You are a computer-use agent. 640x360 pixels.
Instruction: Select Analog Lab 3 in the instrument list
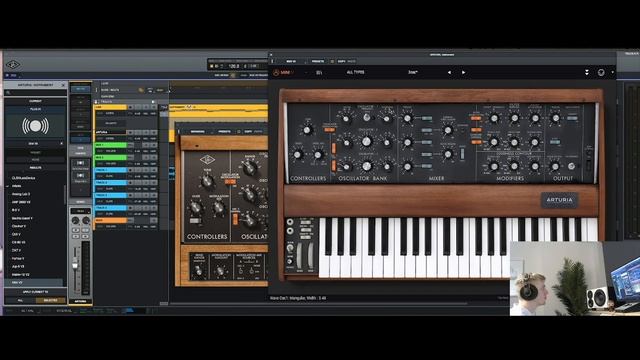click(x=21, y=194)
